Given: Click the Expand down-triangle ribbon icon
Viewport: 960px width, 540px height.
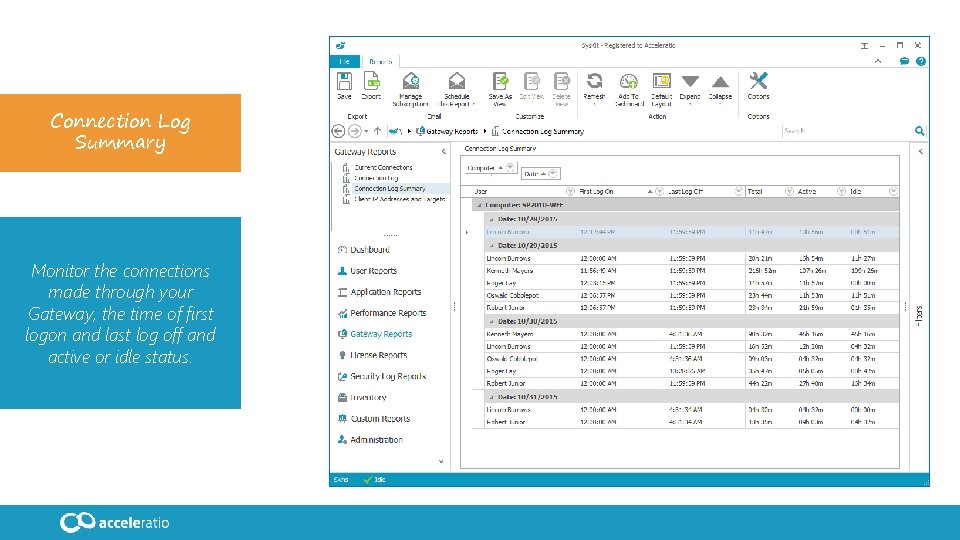Looking at the screenshot, I should click(690, 81).
